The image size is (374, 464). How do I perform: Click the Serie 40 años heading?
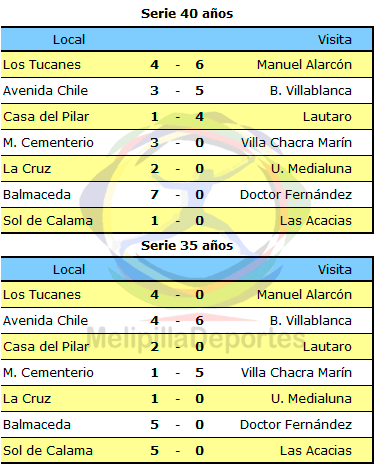point(187,14)
